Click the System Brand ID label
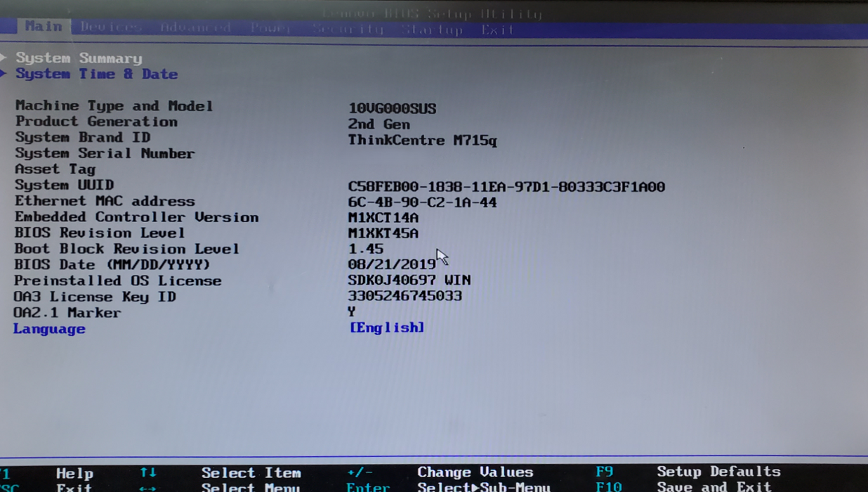The width and height of the screenshot is (868, 492). 83,138
